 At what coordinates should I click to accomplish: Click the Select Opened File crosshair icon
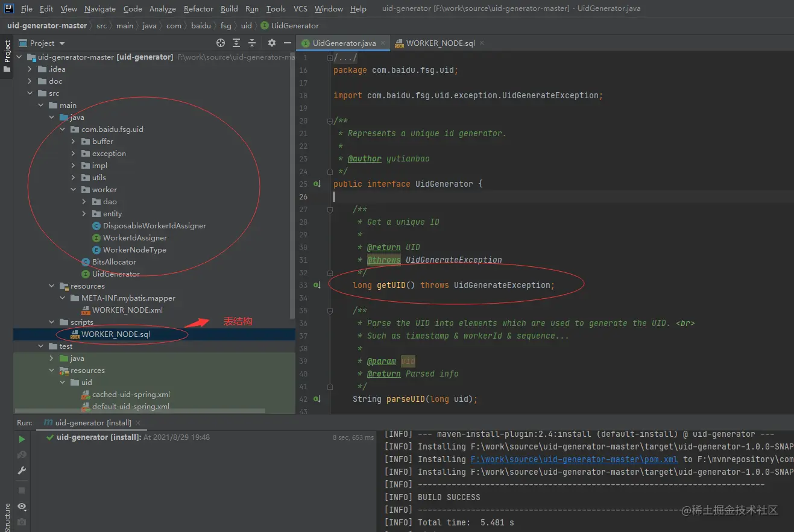click(221, 43)
